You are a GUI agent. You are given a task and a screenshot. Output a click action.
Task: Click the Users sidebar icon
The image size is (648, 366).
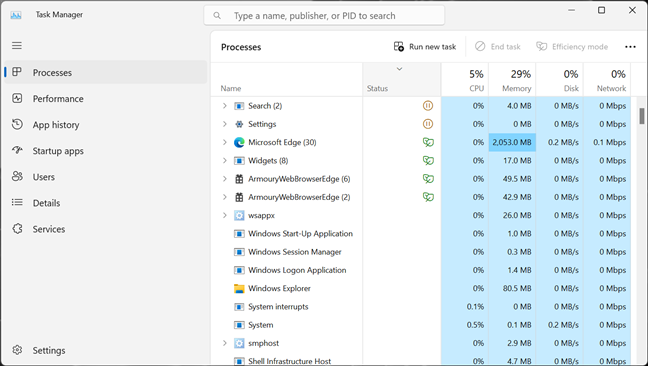17,176
